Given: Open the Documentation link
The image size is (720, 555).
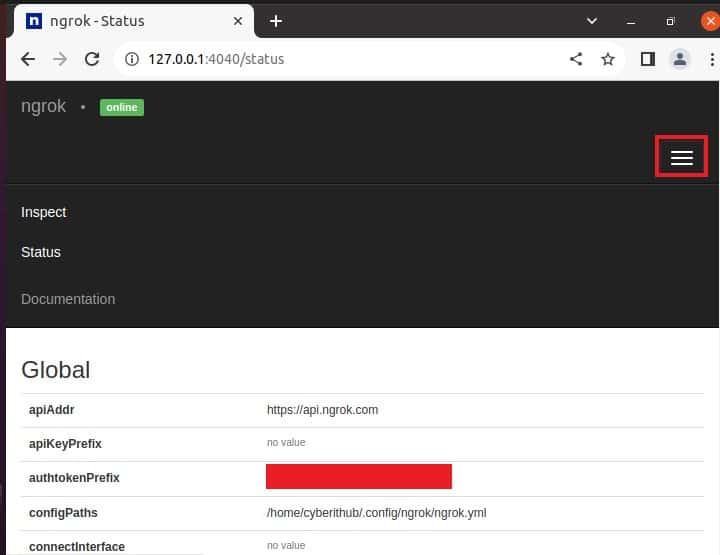Looking at the screenshot, I should pyautogui.click(x=68, y=299).
